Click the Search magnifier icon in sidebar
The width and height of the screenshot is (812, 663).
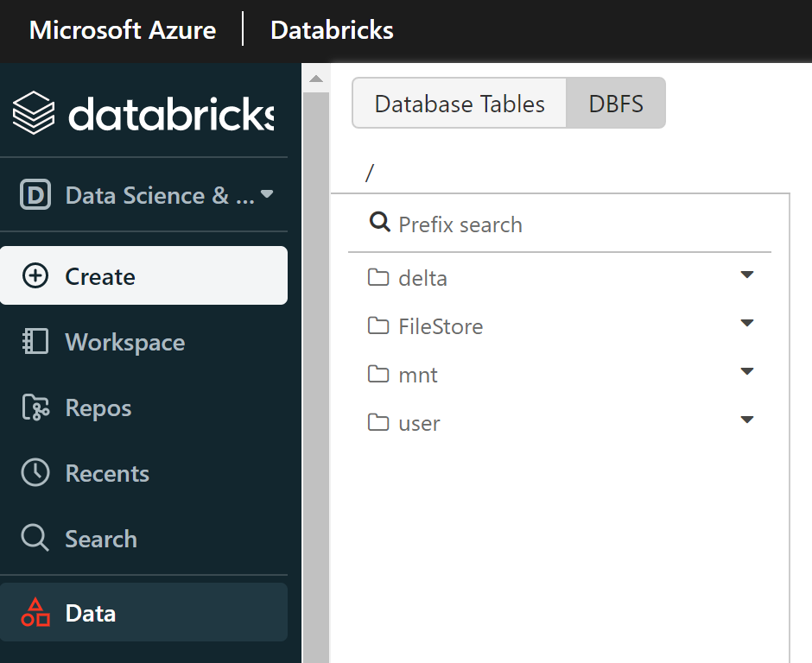(35, 539)
